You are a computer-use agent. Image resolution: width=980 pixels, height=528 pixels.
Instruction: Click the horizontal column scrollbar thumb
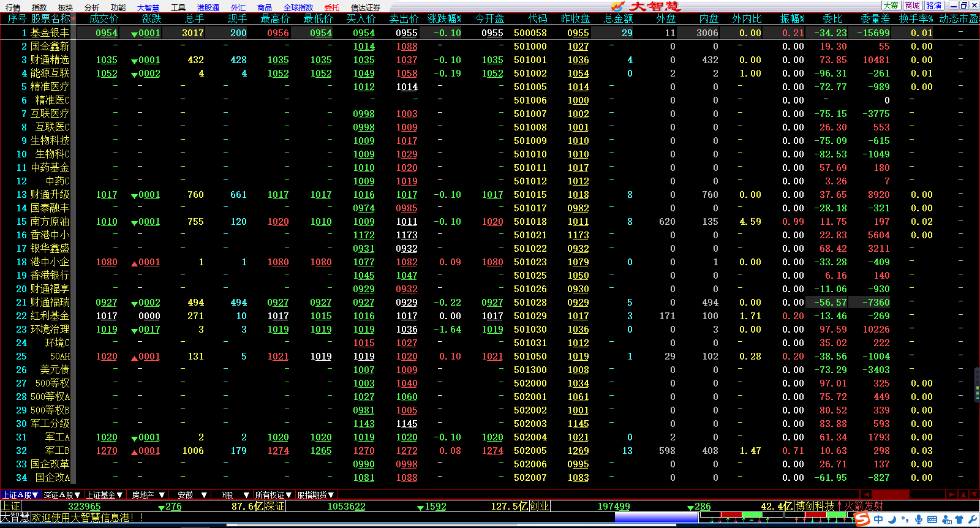click(x=890, y=494)
